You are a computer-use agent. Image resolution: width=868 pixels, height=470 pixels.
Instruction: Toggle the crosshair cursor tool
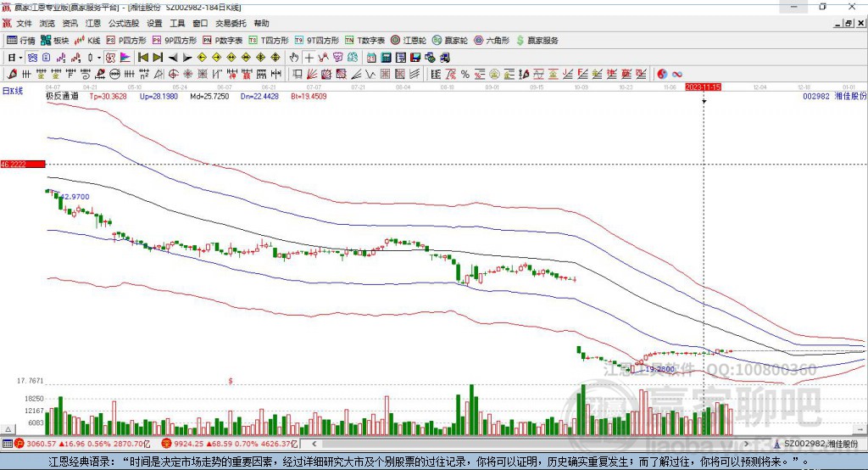point(309,58)
